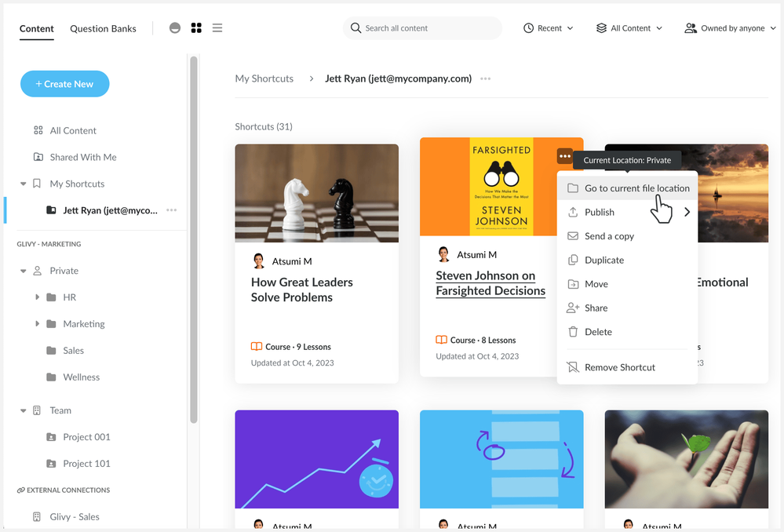Click Atsumi M avatar on Farsighted card
Screen dimensions: 784x532
[x=443, y=254]
